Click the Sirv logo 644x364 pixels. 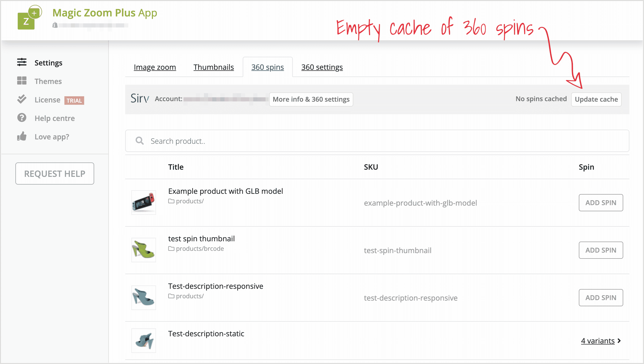pyautogui.click(x=139, y=99)
